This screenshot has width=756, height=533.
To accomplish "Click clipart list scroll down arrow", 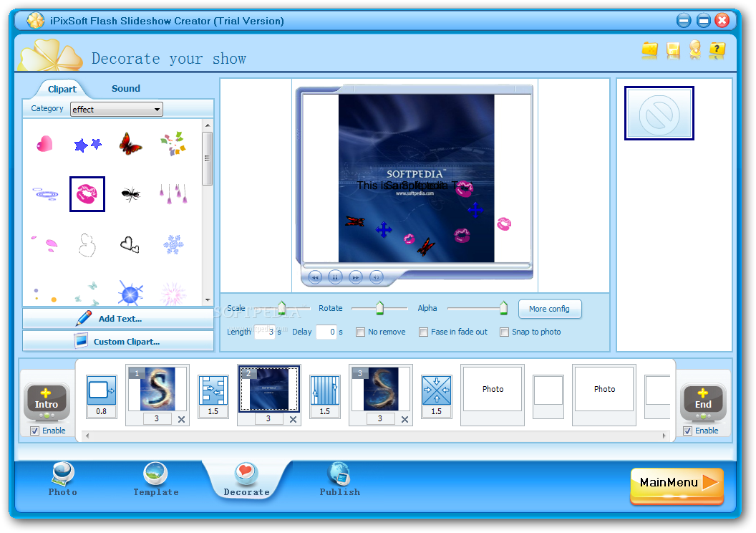I will [208, 300].
